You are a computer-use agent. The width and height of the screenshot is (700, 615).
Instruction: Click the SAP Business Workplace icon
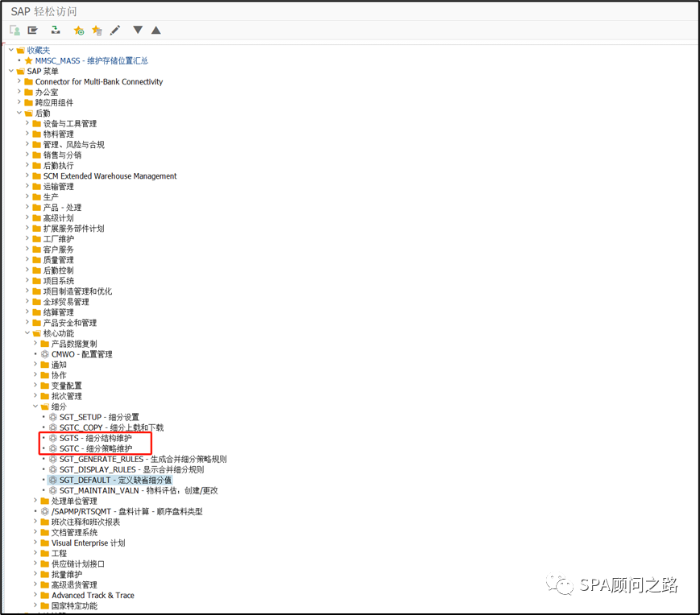(56, 31)
